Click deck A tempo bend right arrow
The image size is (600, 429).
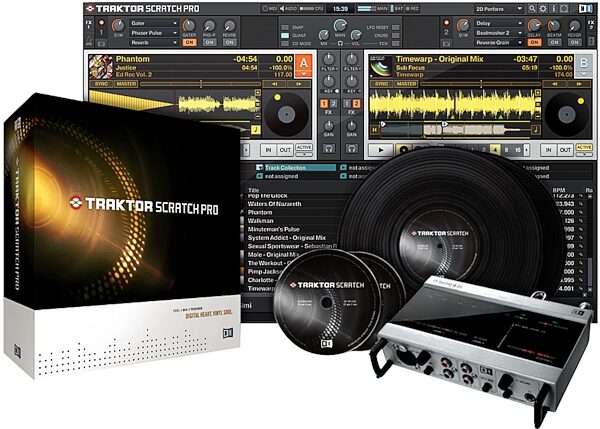(x=299, y=84)
